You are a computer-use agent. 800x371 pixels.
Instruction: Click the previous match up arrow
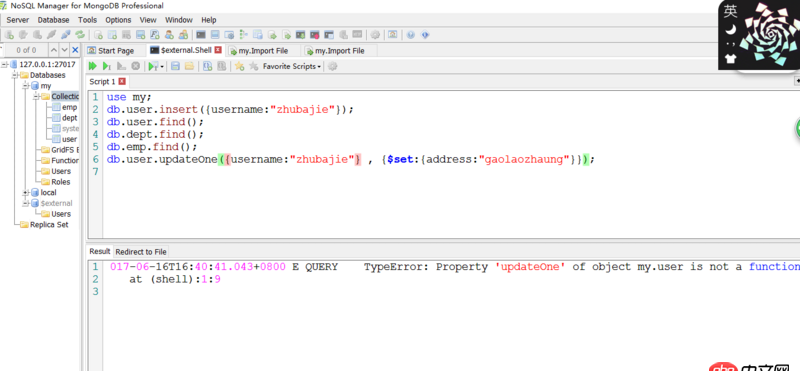tap(54, 50)
